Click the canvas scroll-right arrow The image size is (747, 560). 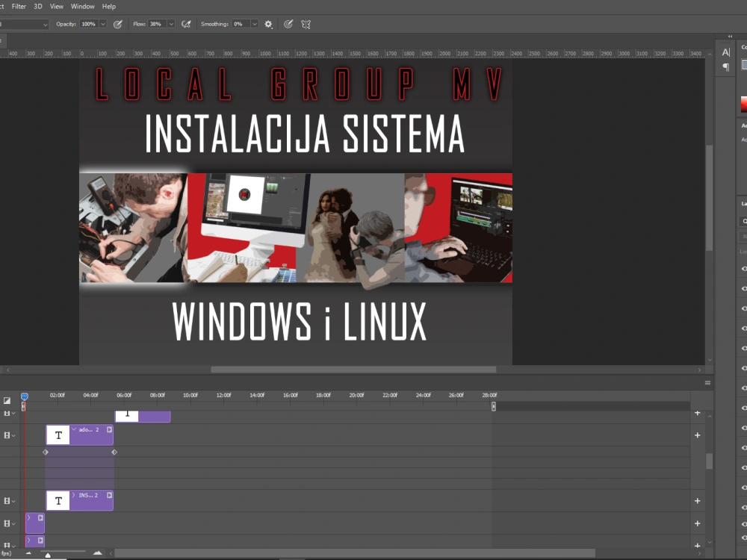[699, 370]
